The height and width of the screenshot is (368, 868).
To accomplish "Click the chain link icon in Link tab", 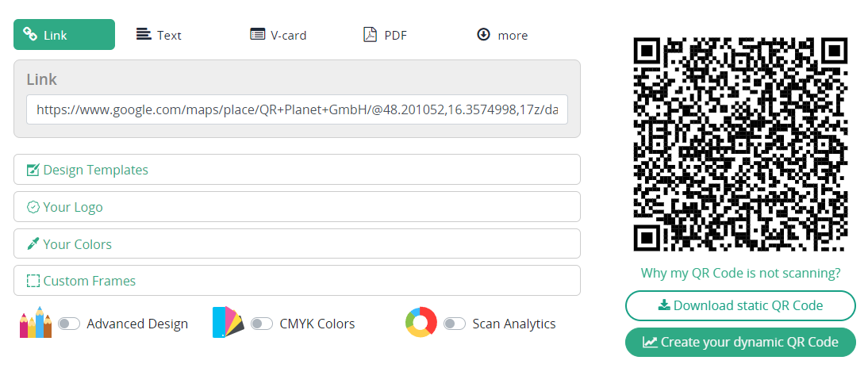I will 30,34.
